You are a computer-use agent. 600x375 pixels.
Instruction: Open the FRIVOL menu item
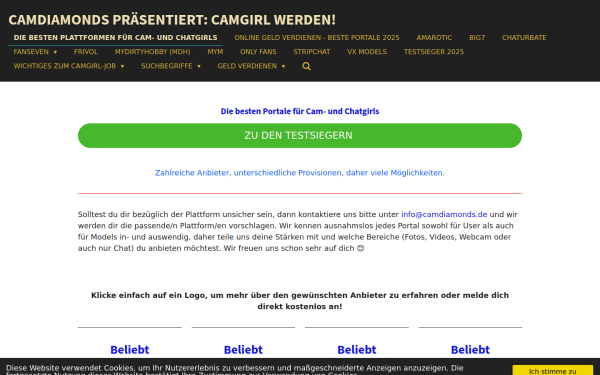86,52
